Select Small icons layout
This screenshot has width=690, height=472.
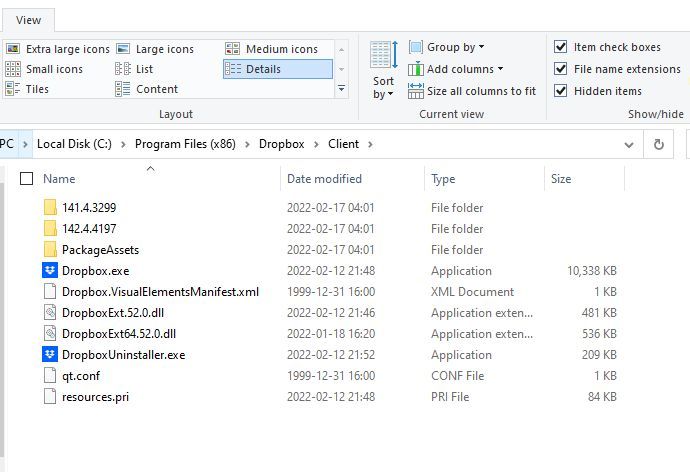pyautogui.click(x=44, y=69)
